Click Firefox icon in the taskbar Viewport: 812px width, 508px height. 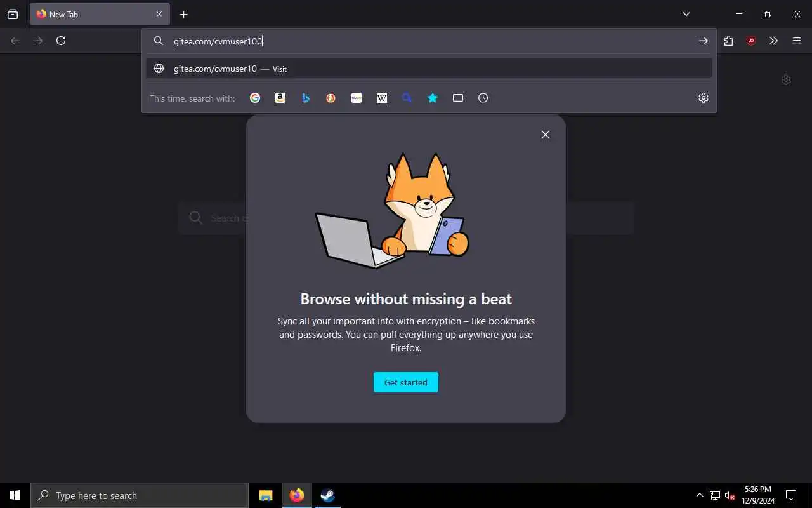(297, 495)
